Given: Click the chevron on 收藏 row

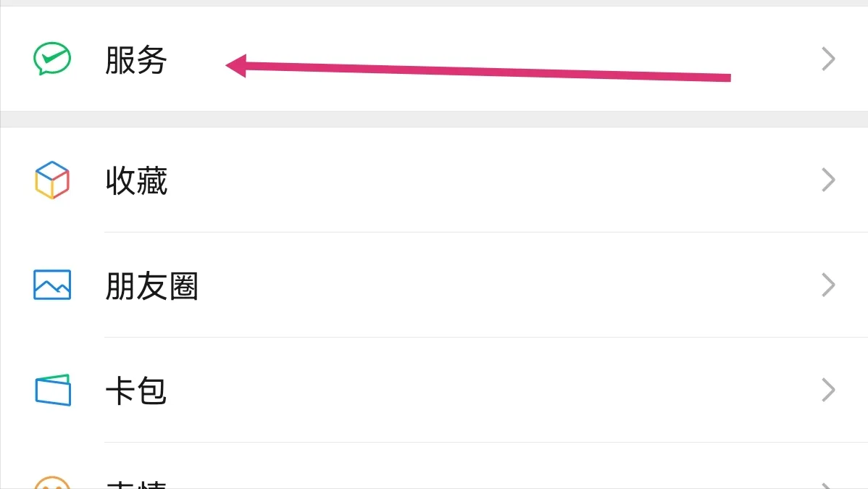Looking at the screenshot, I should pyautogui.click(x=829, y=180).
